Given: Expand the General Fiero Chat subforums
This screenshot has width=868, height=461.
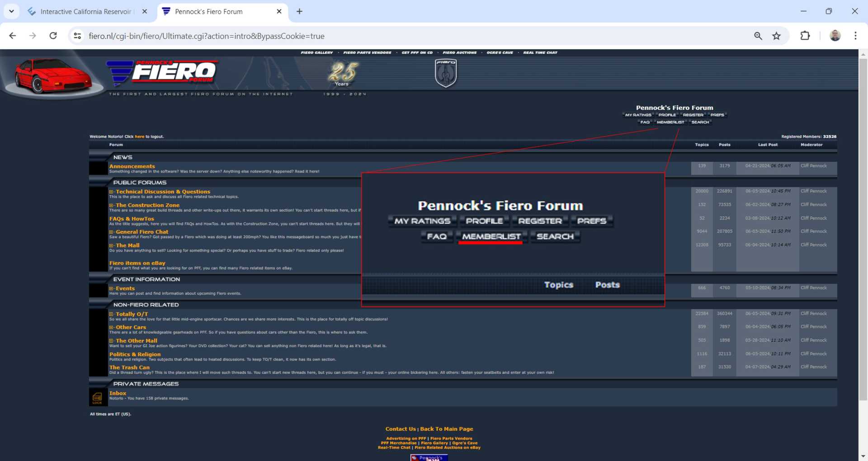Looking at the screenshot, I should tap(111, 232).
